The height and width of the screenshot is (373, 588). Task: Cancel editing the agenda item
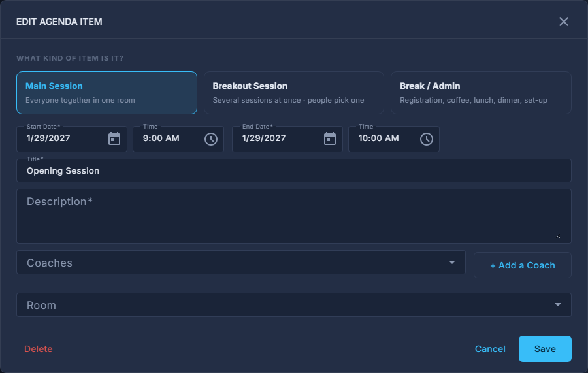coord(490,349)
